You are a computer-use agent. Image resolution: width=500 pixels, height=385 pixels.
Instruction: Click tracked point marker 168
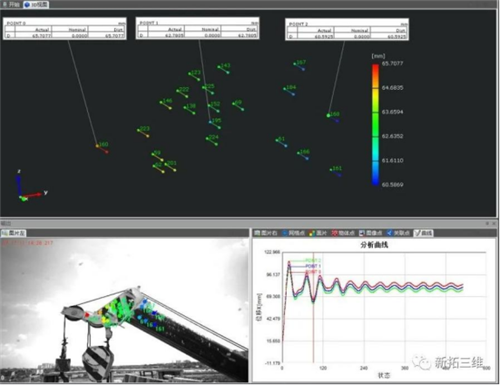point(328,115)
